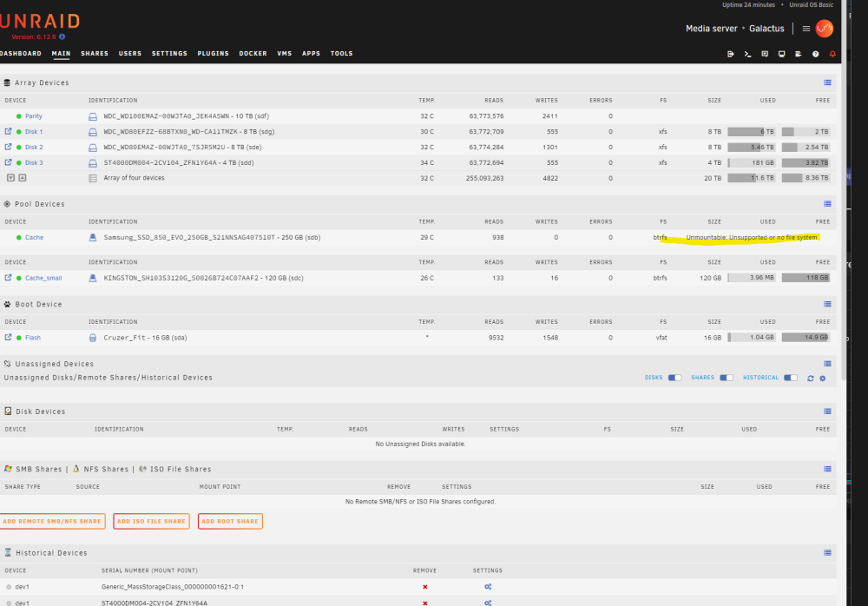The image size is (868, 606).
Task: Expand array totals row down-arrow icon
Action: (10, 178)
